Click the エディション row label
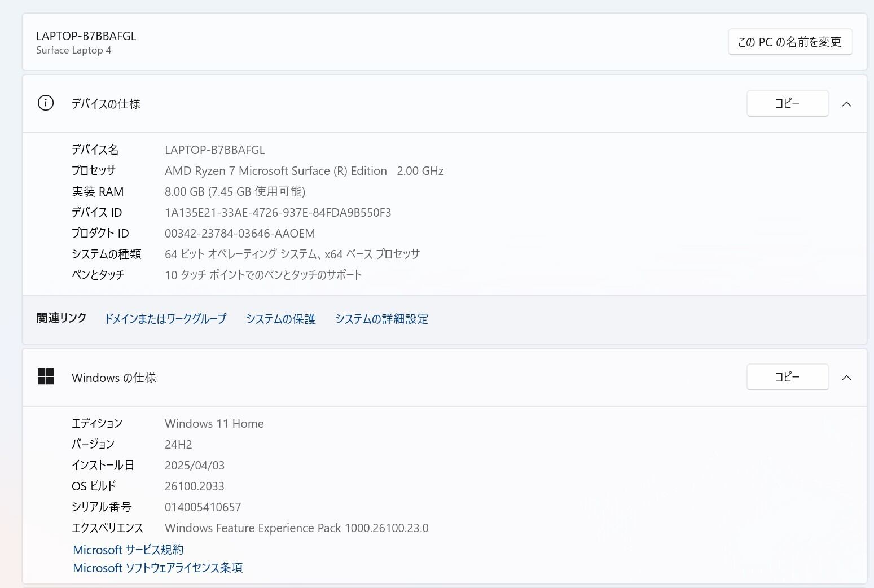 point(97,424)
